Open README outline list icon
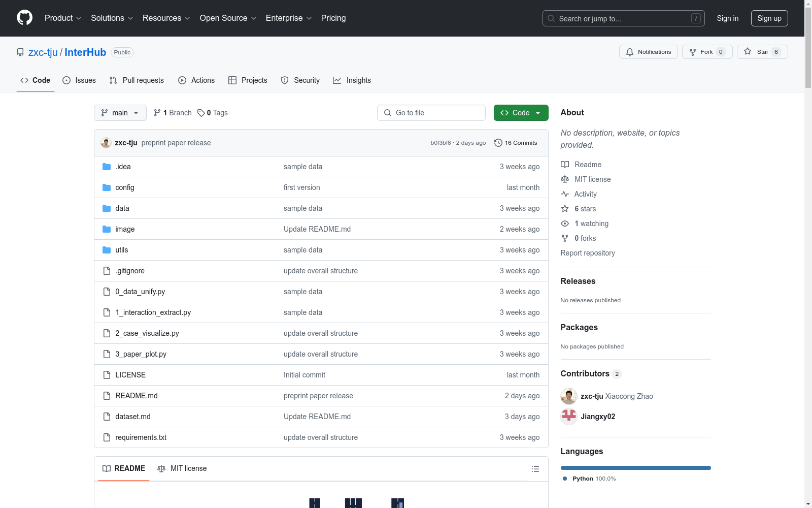 pos(535,469)
